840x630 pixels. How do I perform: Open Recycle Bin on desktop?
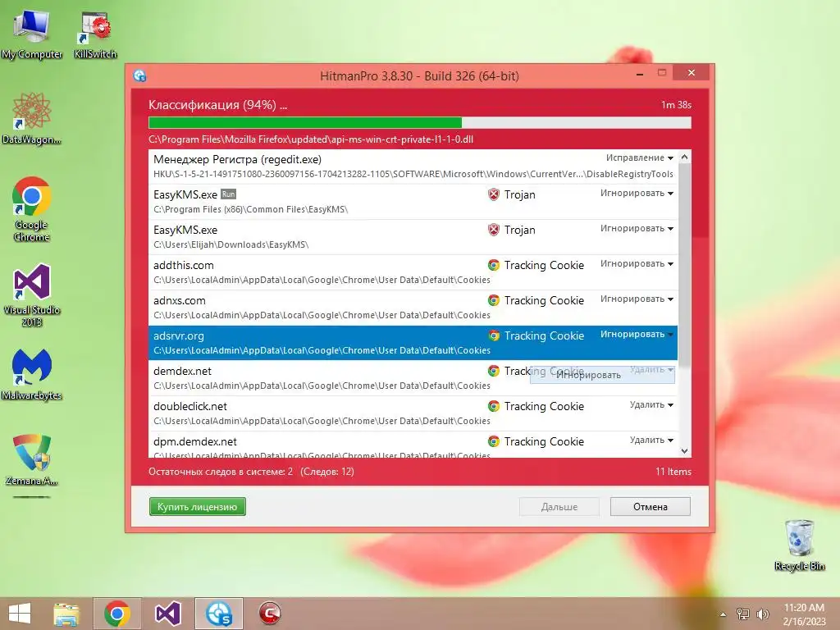799,546
